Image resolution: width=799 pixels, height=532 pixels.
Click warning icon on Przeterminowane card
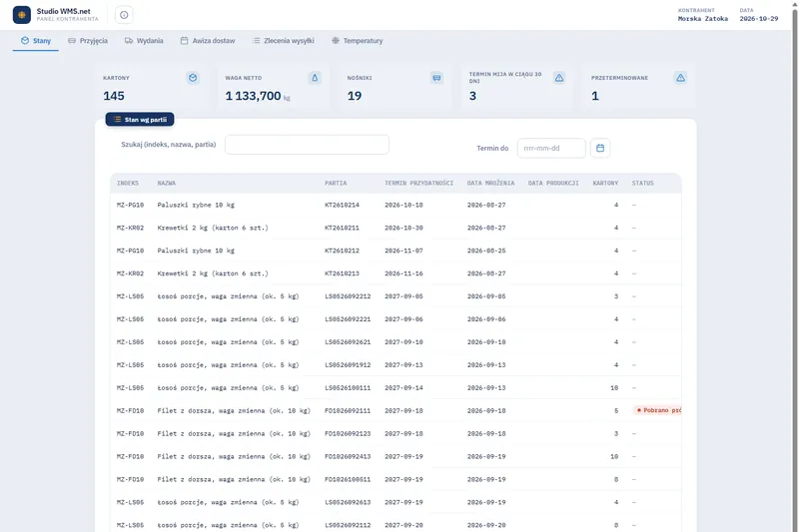681,78
